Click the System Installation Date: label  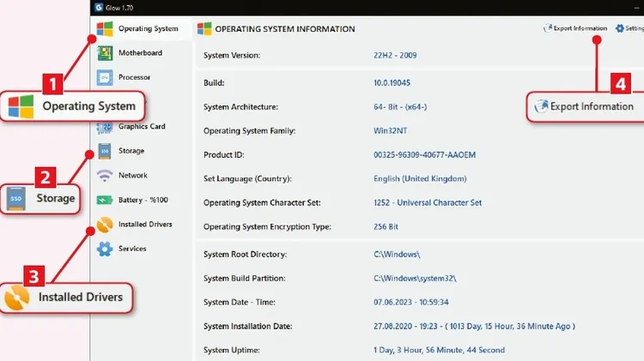tap(247, 326)
